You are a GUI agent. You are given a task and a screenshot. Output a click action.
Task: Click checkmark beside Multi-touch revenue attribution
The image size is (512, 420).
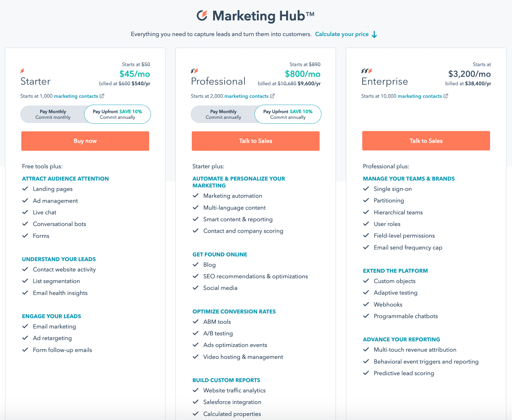pyautogui.click(x=366, y=349)
